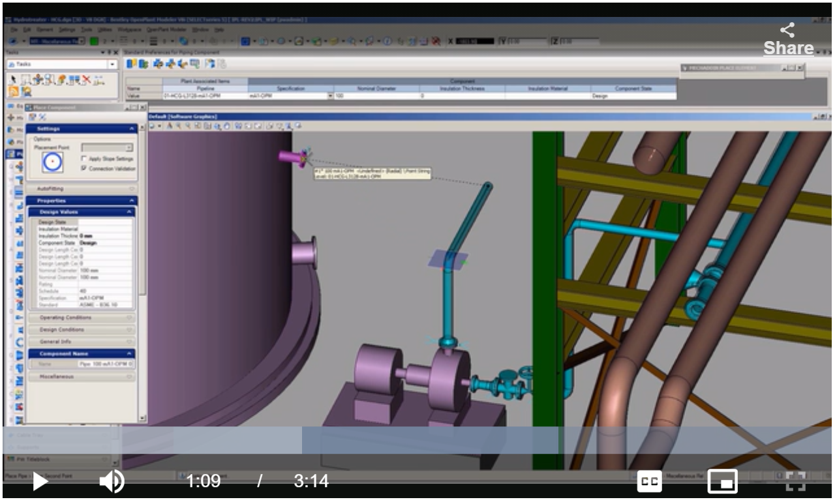Click the component Name input field

tap(106, 364)
